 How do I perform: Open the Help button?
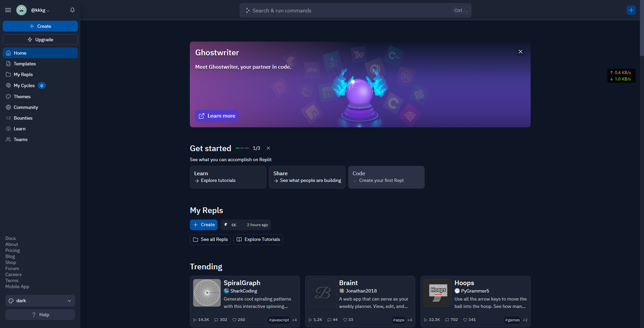pyautogui.click(x=40, y=315)
